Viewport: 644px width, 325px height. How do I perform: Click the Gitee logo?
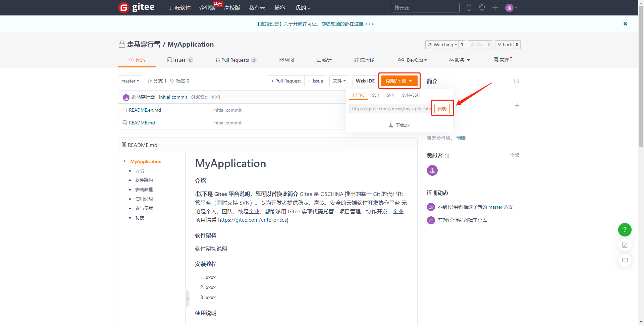tap(137, 7)
